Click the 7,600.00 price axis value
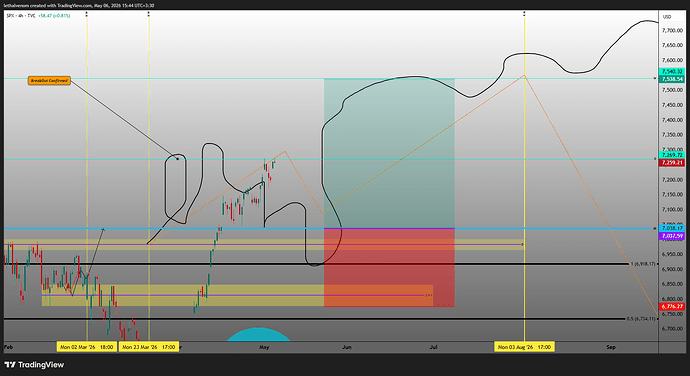The image size is (690, 376). click(x=672, y=60)
